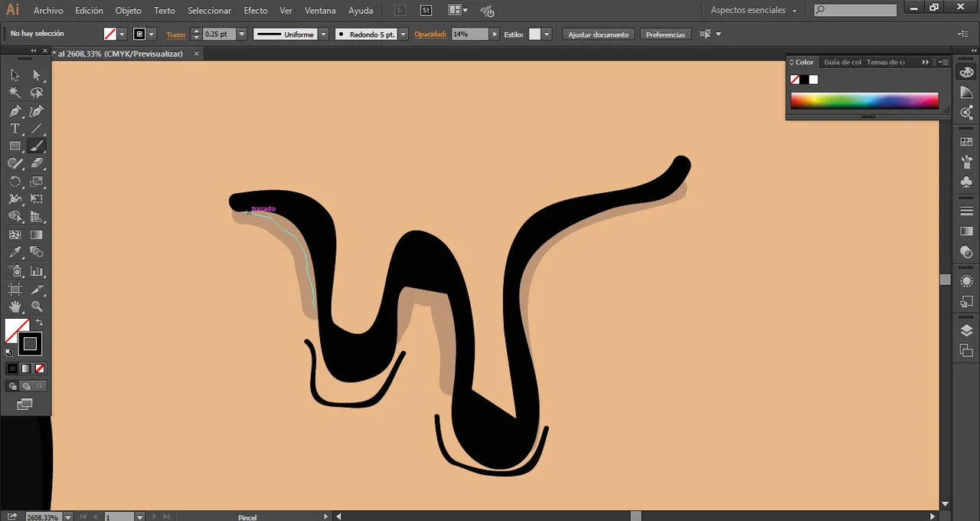Open the Redondo 5 pt. brush dropdown
Screen dimensions: 980x521
pos(403,34)
